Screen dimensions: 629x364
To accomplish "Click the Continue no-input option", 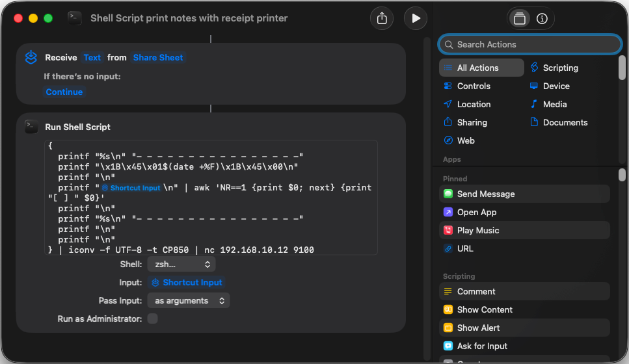I will [x=64, y=92].
